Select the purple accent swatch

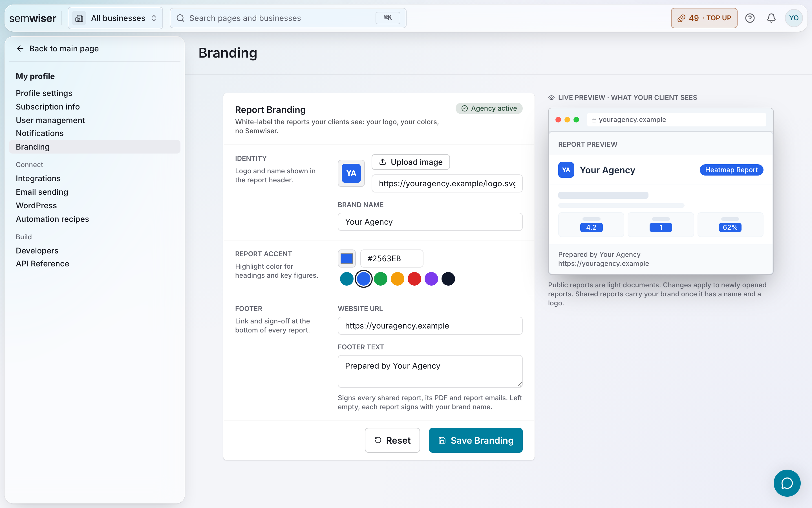(431, 279)
